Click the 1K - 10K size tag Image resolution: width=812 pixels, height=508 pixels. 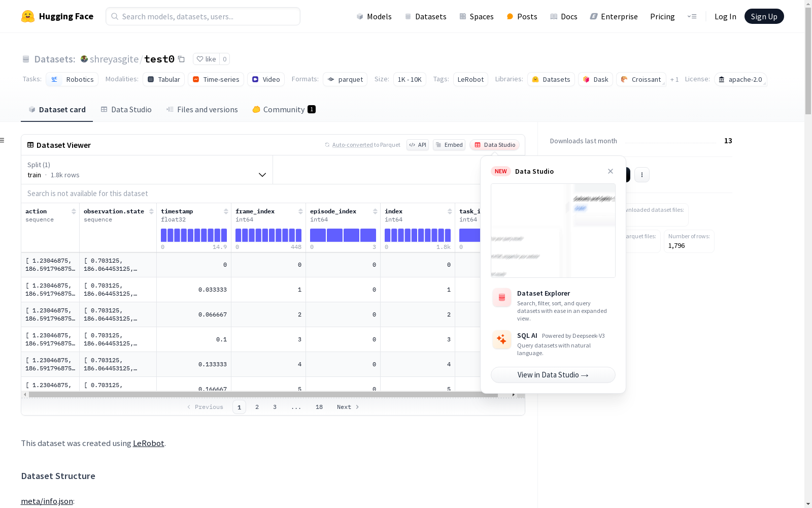click(x=410, y=79)
